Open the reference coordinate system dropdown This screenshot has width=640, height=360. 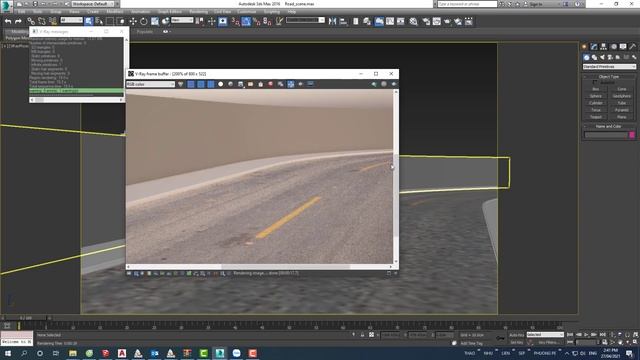182,20
